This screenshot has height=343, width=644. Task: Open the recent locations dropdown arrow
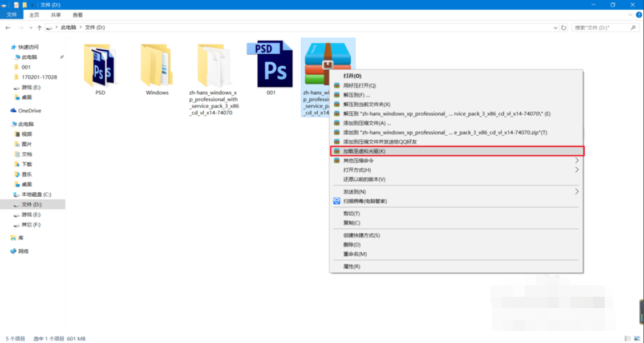(x=30, y=27)
